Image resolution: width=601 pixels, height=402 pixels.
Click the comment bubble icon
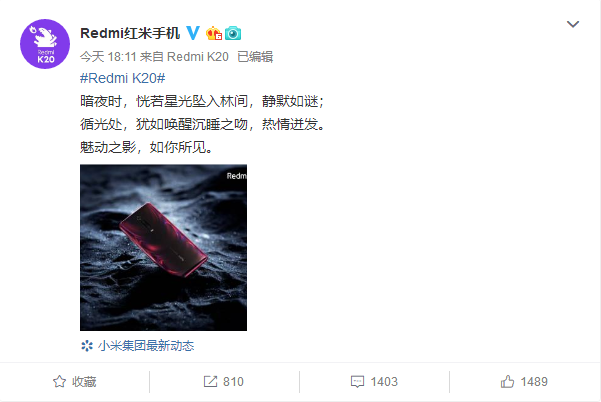point(357,381)
